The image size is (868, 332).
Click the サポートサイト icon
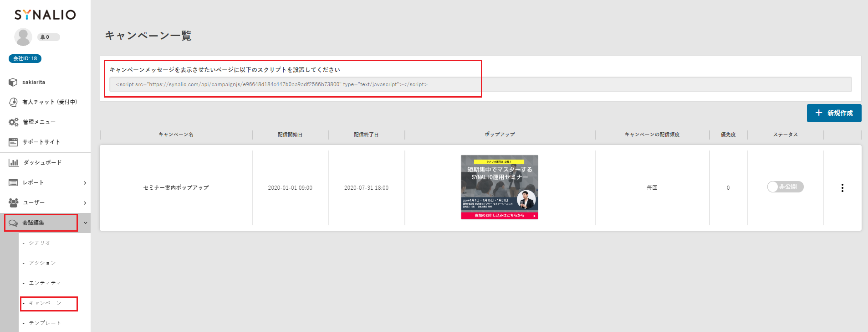click(x=13, y=142)
